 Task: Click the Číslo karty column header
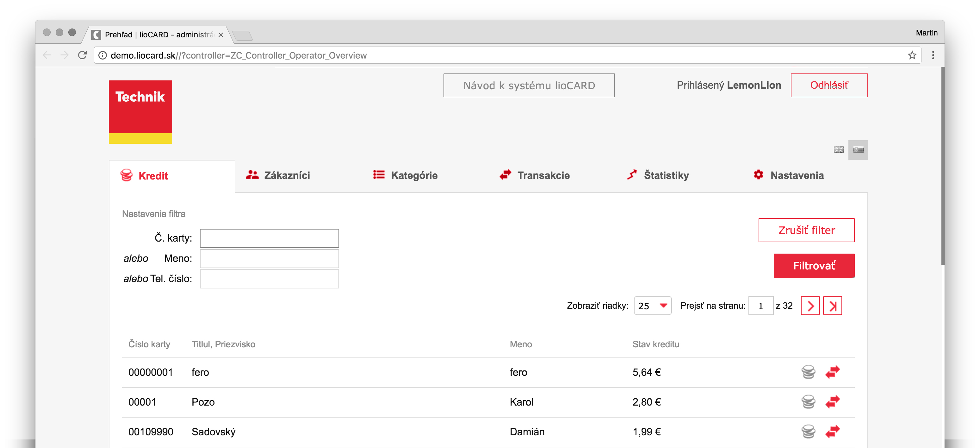(x=149, y=344)
